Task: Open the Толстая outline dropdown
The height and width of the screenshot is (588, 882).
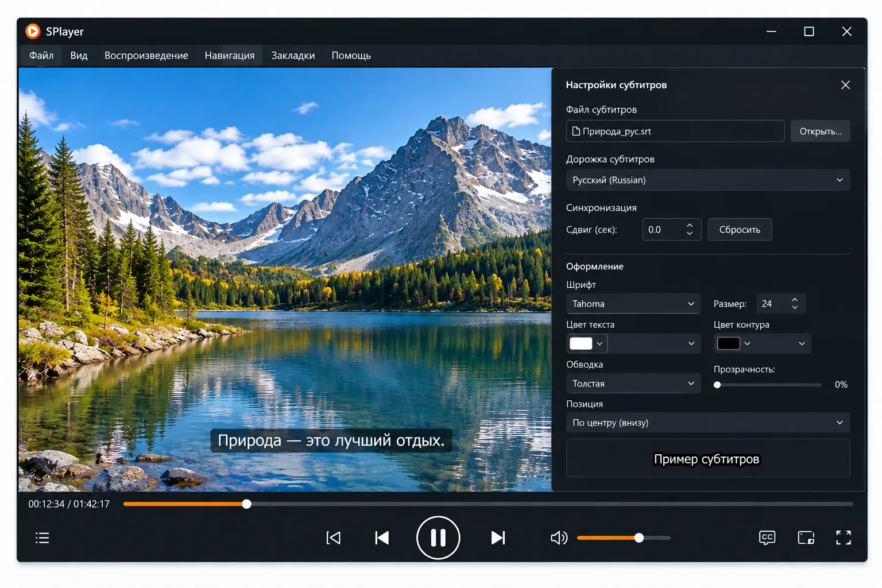Action: coord(633,384)
